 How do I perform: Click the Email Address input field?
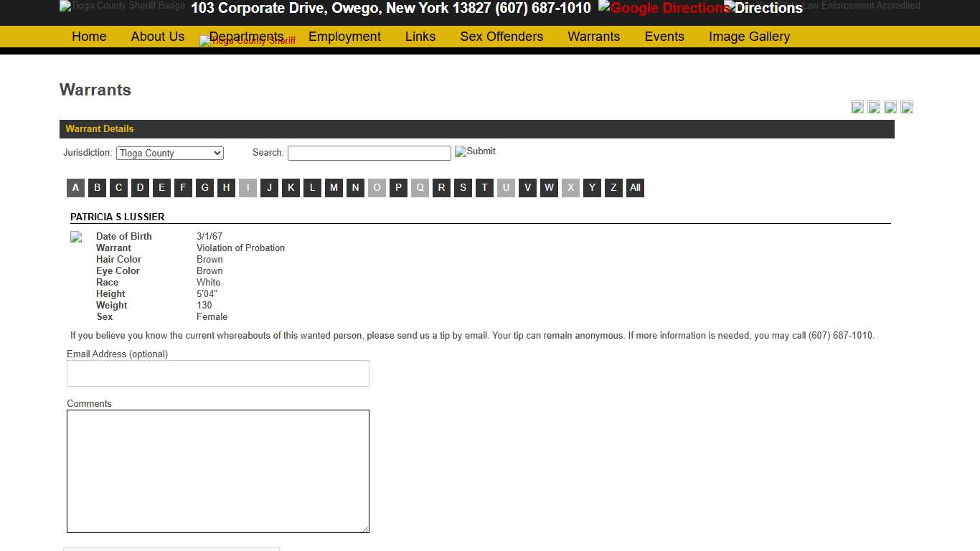click(217, 373)
